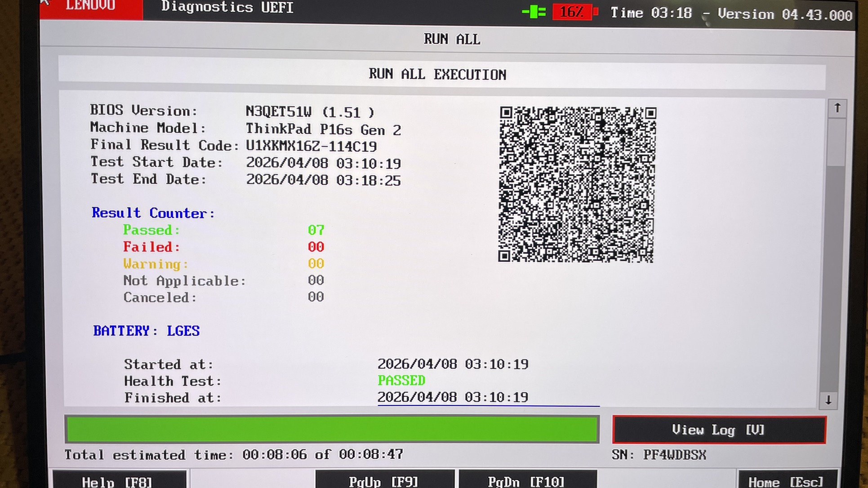Click the green progress bar
The height and width of the screenshot is (488, 868).
tap(332, 429)
